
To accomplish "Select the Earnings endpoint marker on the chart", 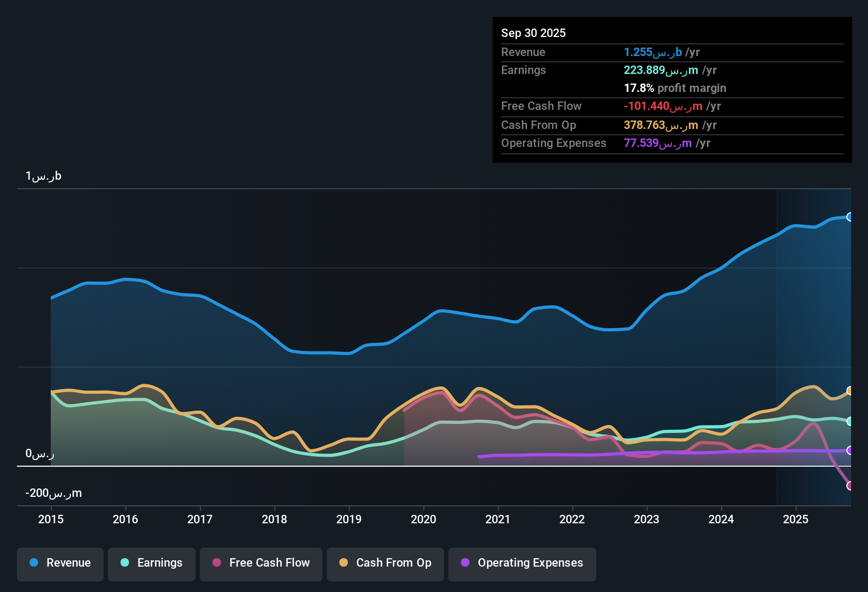I will (x=850, y=421).
